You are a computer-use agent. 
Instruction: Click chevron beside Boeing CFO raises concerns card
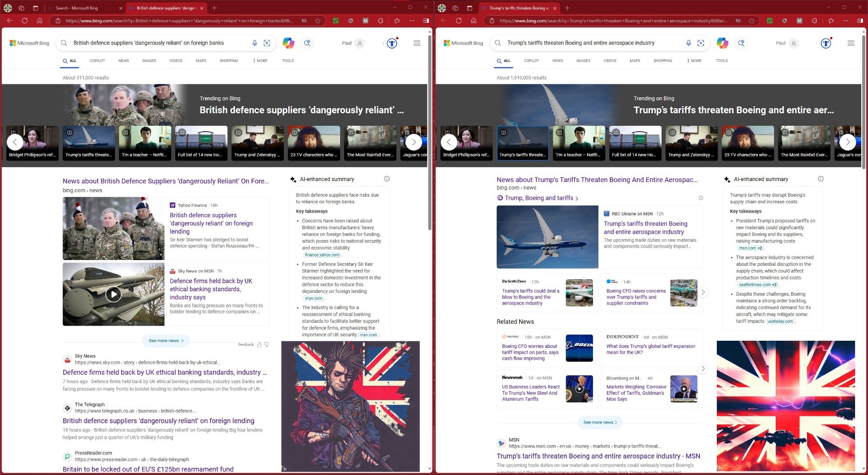pyautogui.click(x=703, y=293)
